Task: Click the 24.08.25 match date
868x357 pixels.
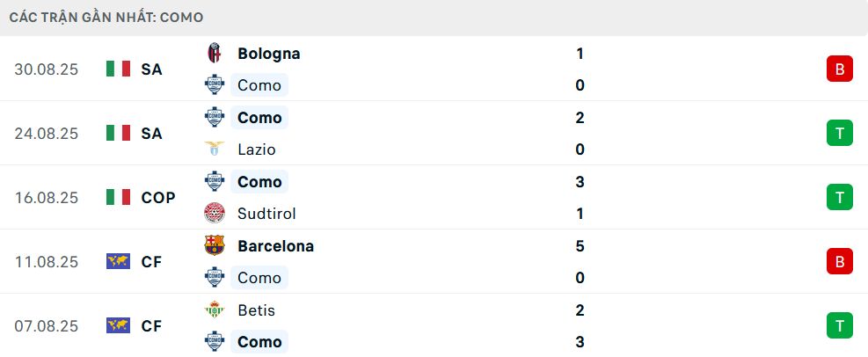Action: (x=47, y=133)
